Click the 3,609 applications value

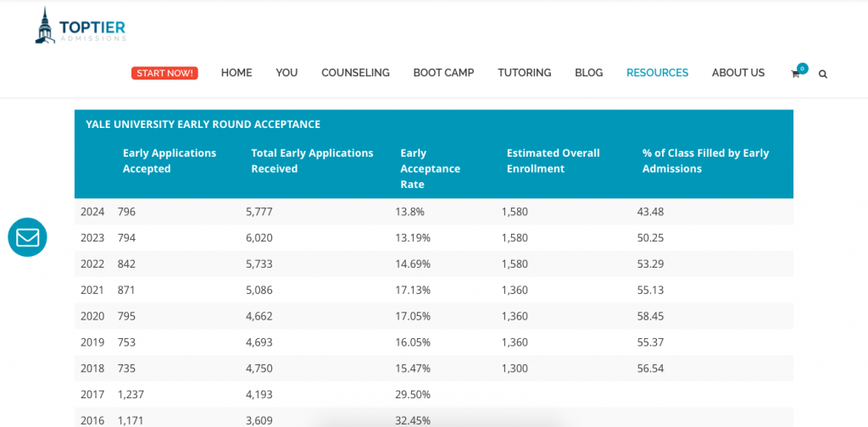coord(259,421)
